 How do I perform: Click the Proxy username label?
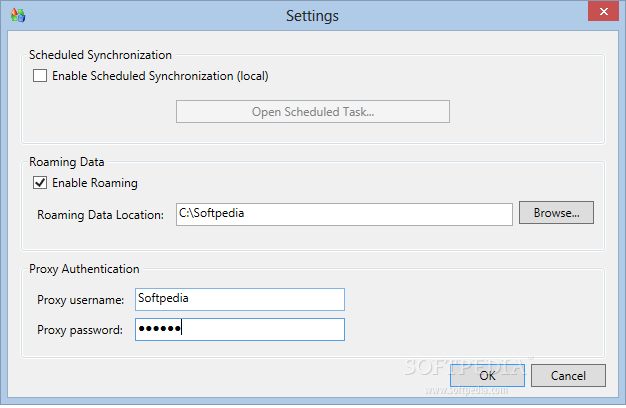tap(80, 300)
